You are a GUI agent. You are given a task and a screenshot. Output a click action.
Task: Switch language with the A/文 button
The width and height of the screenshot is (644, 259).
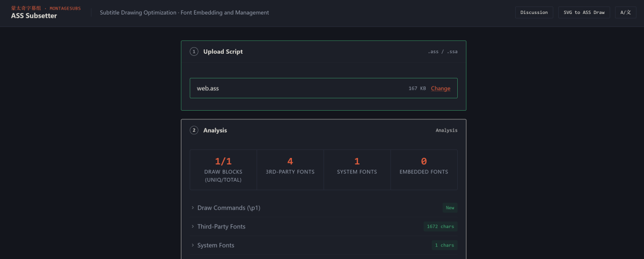625,12
